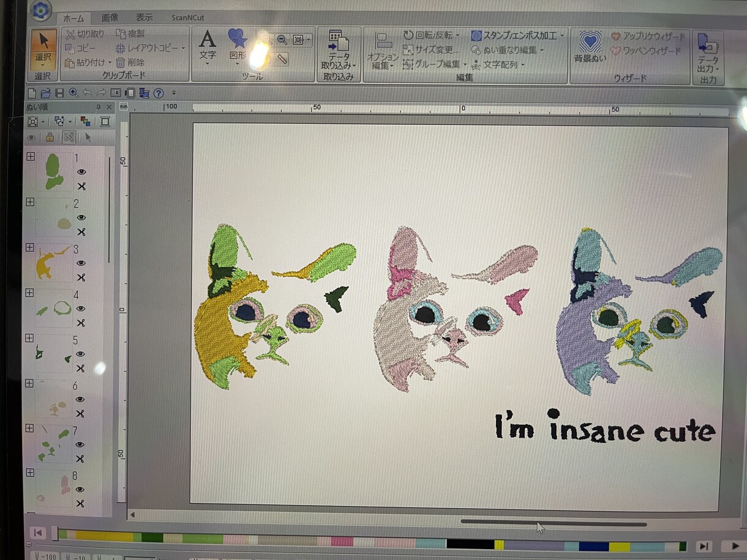Click the undo arrow in quick toolbar

pyautogui.click(x=88, y=93)
